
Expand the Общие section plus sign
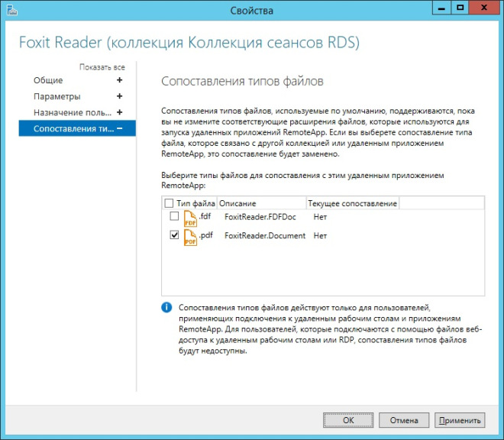tap(119, 80)
